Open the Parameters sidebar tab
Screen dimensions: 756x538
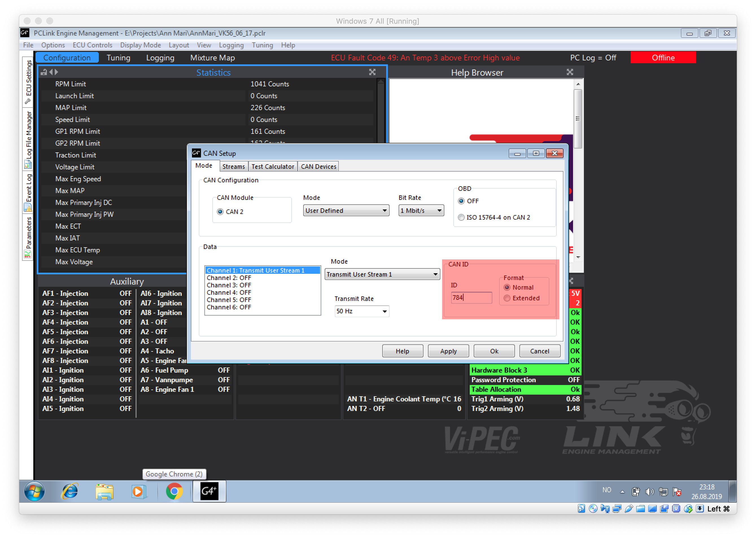(29, 237)
